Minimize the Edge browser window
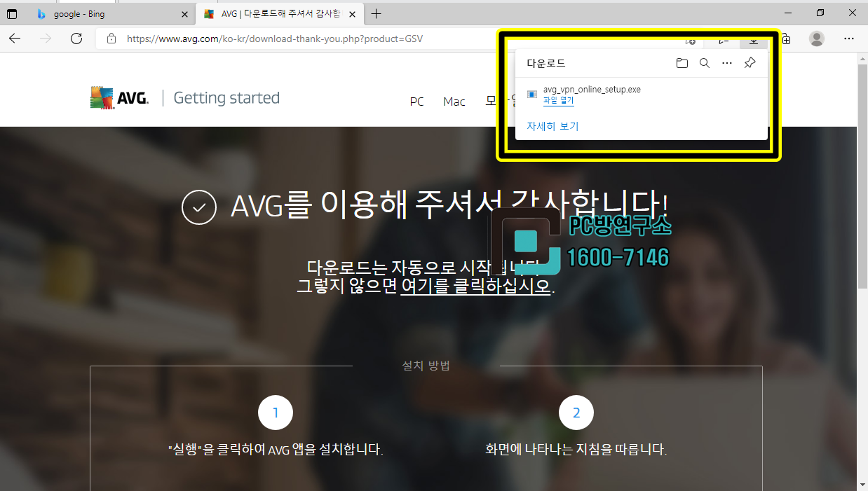 click(789, 13)
